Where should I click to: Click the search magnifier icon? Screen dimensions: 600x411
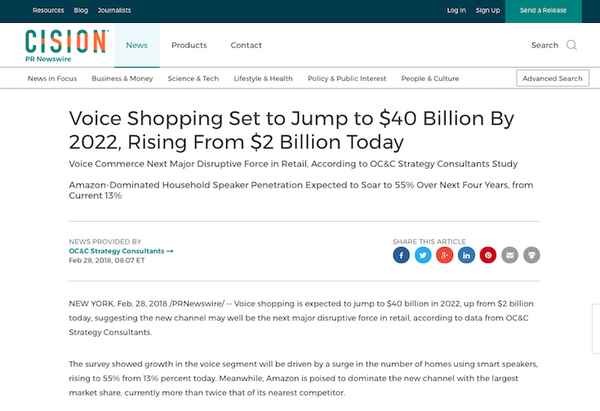[x=572, y=45]
